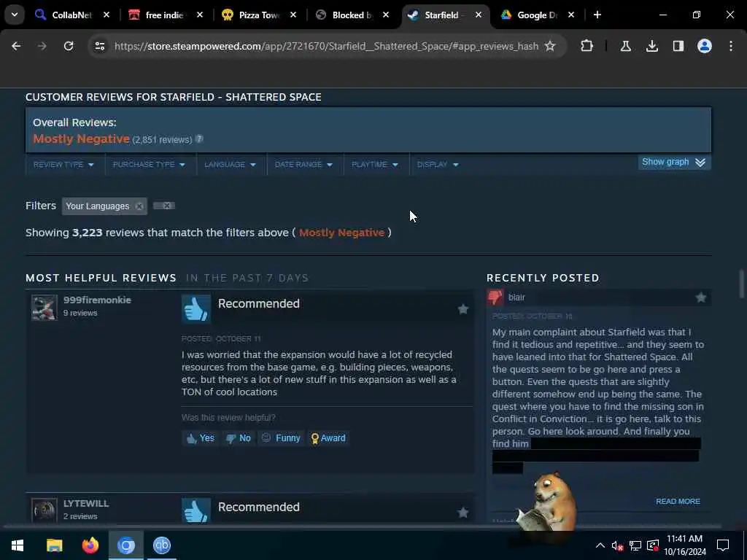
Task: Show the reviews graph
Action: [673, 163]
